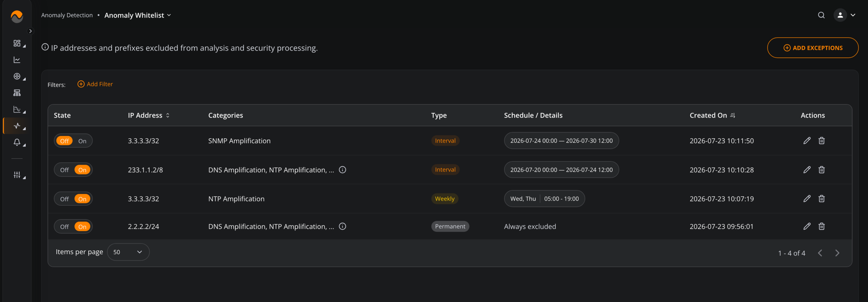Viewport: 868px width, 302px height.
Task: Click the ADD EXCEPTIONS button
Action: pos(813,48)
